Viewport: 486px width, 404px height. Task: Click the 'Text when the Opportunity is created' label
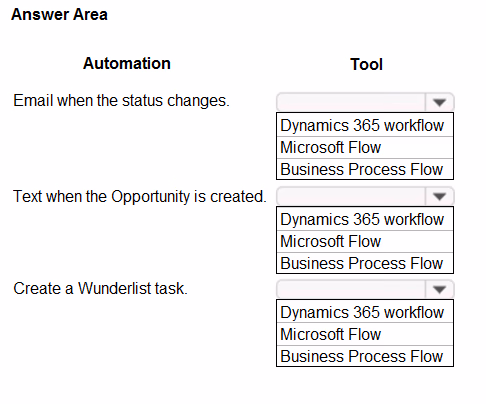coord(140,197)
